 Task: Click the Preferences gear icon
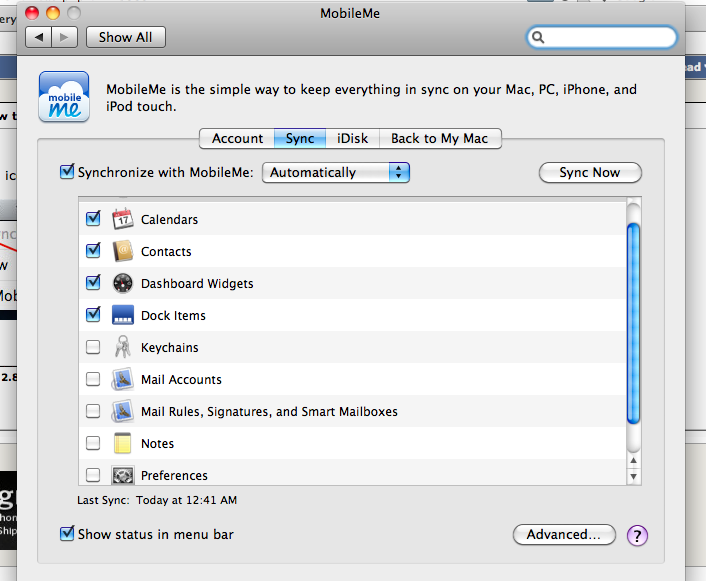122,475
